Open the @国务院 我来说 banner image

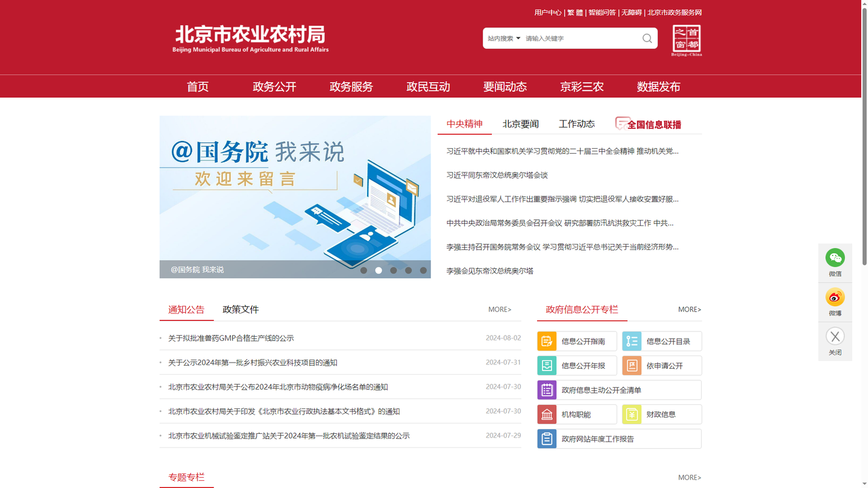coord(295,197)
